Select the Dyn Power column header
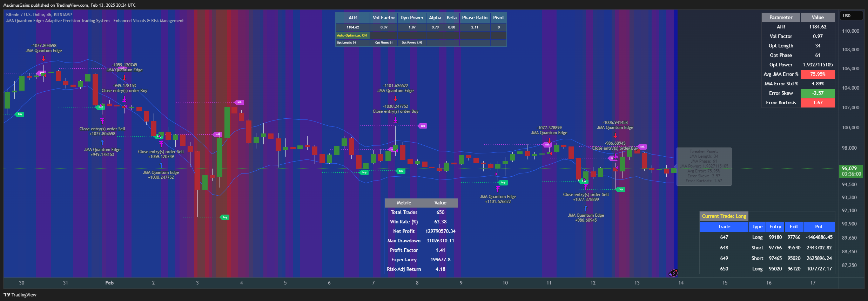The width and height of the screenshot is (868, 301). point(412,18)
